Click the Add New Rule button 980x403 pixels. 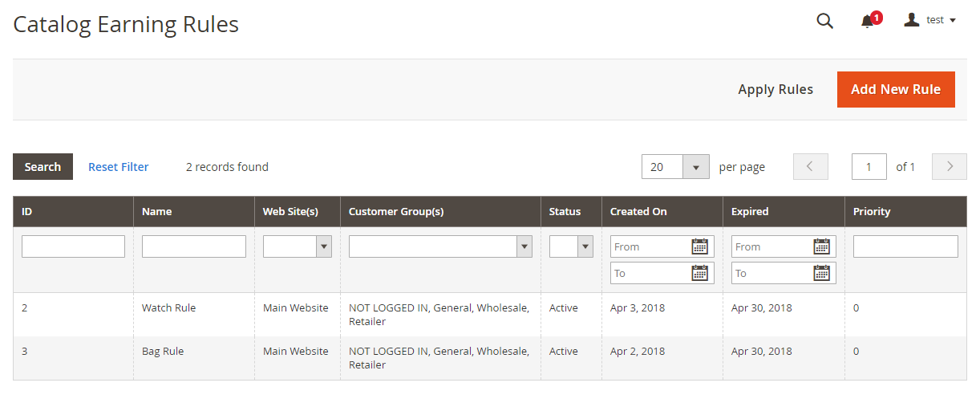tap(895, 89)
